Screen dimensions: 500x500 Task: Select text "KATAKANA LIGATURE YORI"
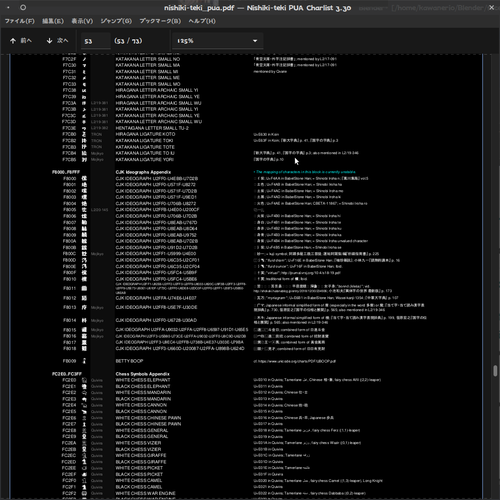click(145, 160)
